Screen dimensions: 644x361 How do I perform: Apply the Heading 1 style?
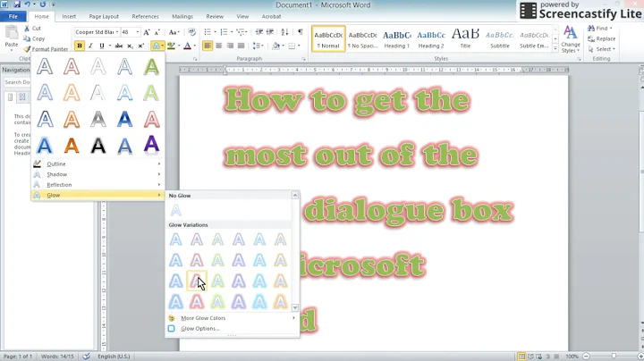[397, 39]
